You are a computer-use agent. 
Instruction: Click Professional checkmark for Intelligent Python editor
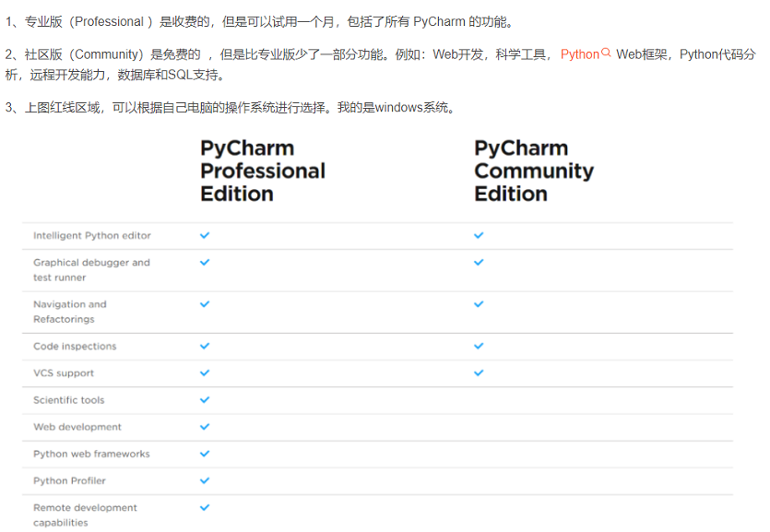(x=205, y=235)
